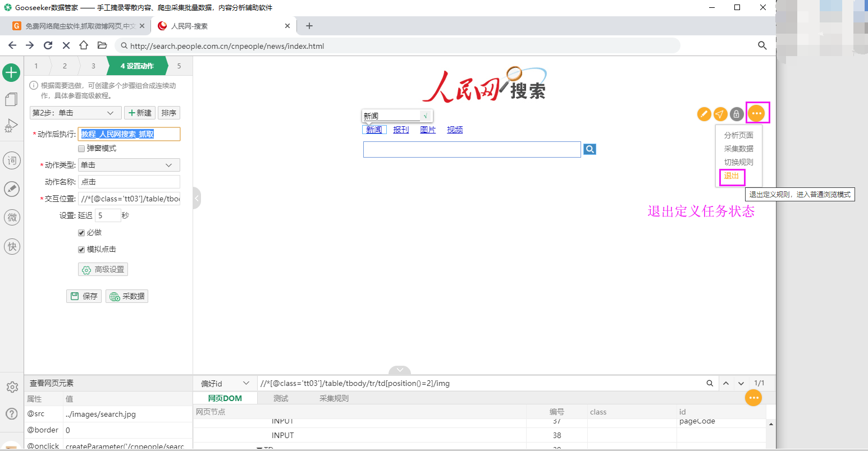Viewport: 868px width, 451px height.
Task: Open the 微 Weibo sidebar icon
Action: click(x=12, y=217)
